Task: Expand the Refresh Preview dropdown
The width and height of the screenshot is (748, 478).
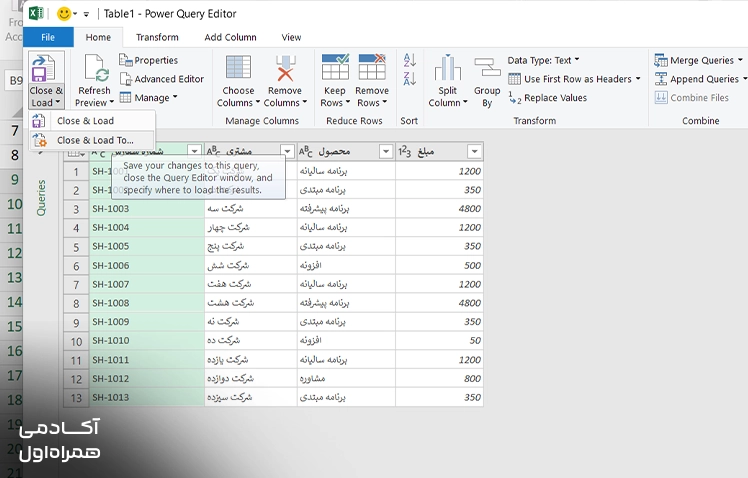Action: pyautogui.click(x=112, y=103)
